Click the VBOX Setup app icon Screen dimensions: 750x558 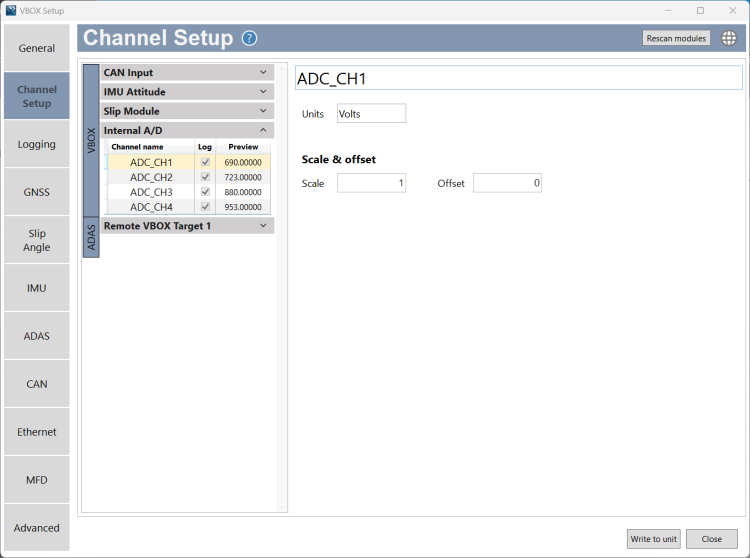pyautogui.click(x=11, y=11)
